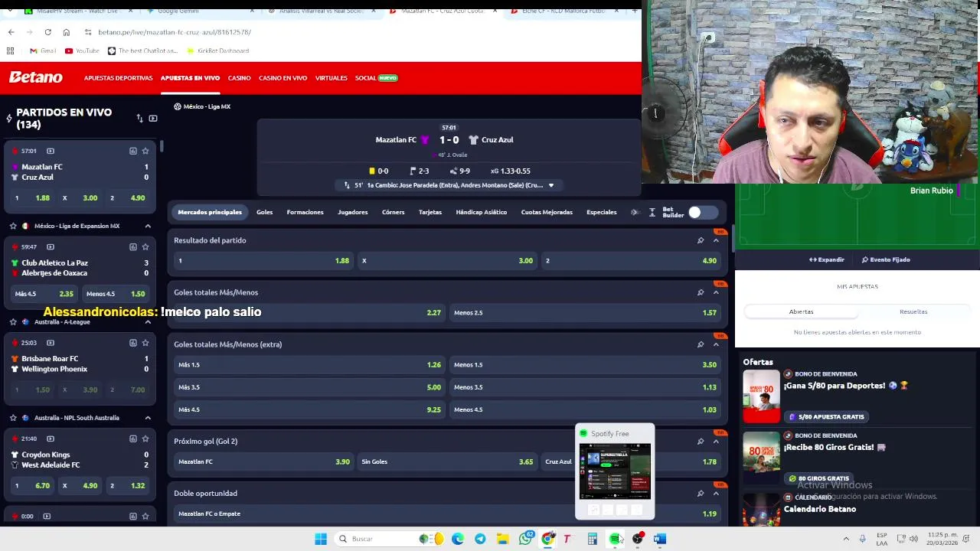Collapse the NPL South Australia group
Image resolution: width=980 pixels, height=551 pixels.
[x=148, y=418]
